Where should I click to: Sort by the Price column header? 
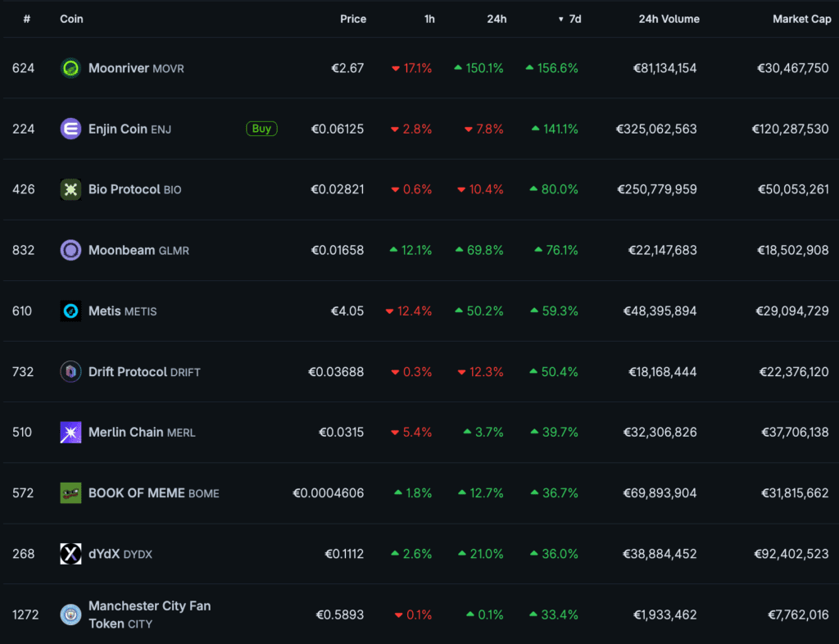[x=353, y=19]
